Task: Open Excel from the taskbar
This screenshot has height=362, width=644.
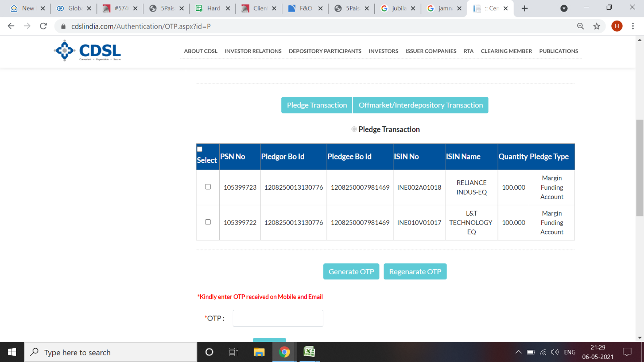Action: click(x=309, y=352)
